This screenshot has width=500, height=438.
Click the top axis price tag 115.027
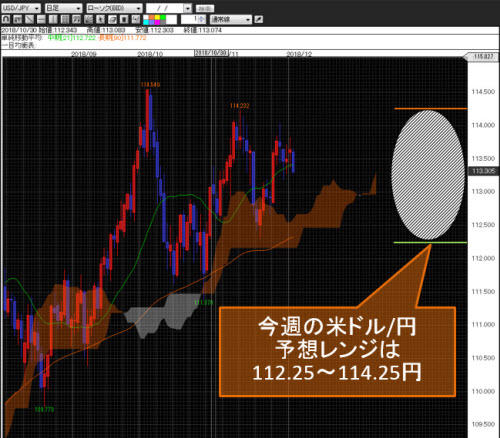[482, 56]
